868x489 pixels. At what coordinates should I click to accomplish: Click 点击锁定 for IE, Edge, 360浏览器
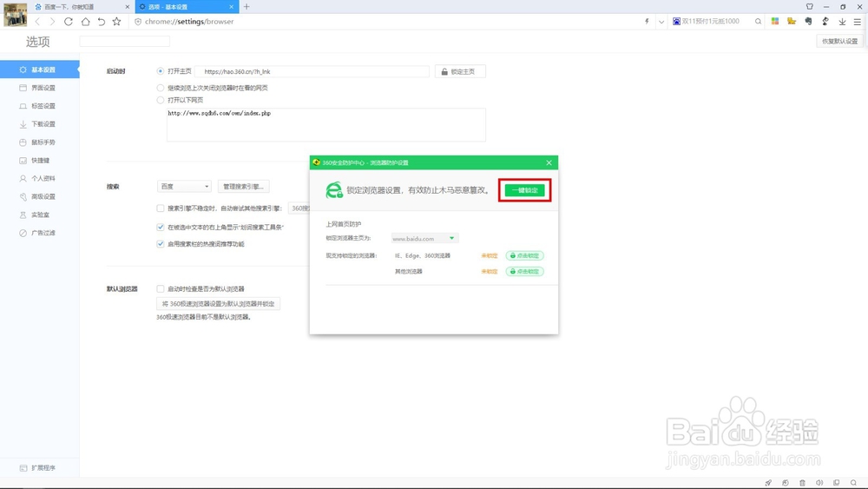click(x=525, y=256)
